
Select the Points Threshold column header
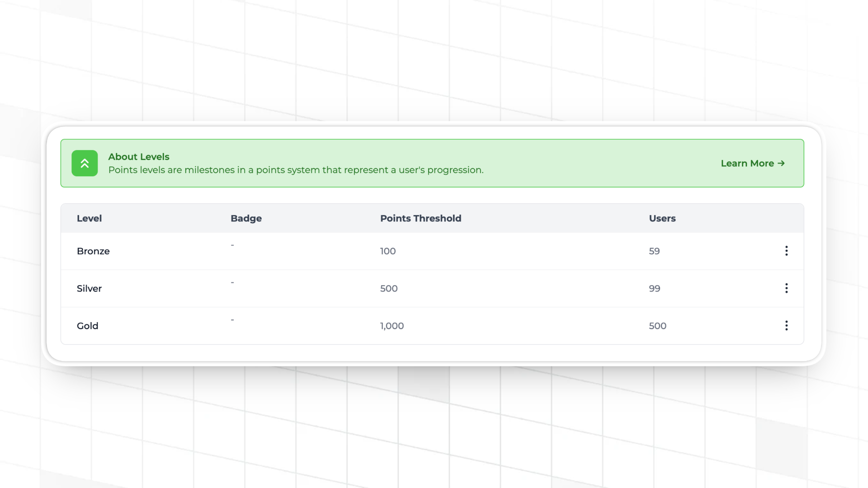pyautogui.click(x=421, y=218)
